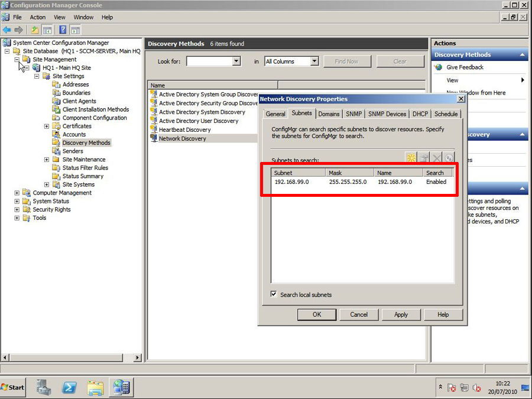Click tree pane right scroll arrow
532x399 pixels.
pos(137,357)
